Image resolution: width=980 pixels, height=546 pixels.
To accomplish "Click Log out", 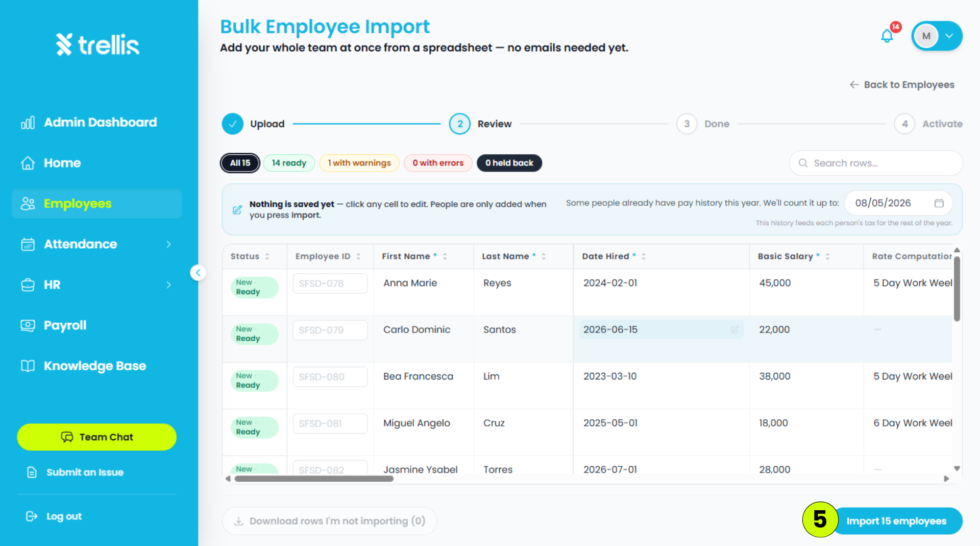I will tap(64, 516).
